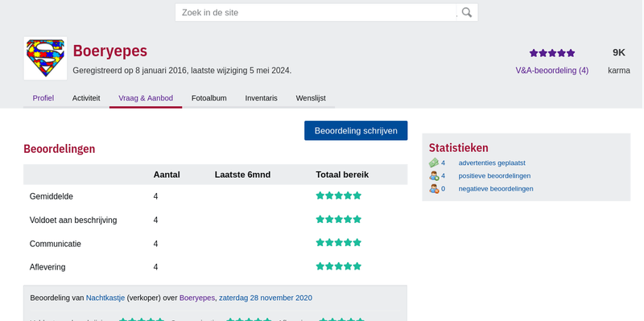644x321 pixels.
Task: Switch to the Activiteit tab
Action: point(86,98)
